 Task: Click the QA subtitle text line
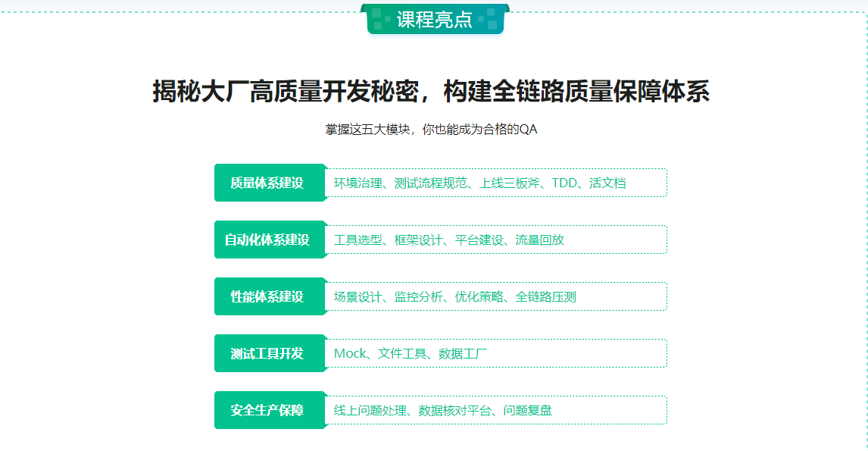(434, 129)
